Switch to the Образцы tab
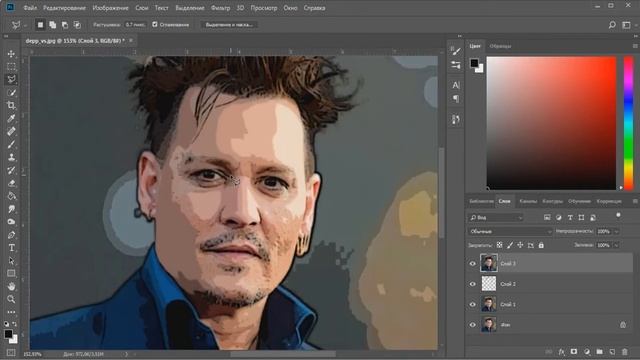This screenshot has width=640, height=360. tap(500, 46)
